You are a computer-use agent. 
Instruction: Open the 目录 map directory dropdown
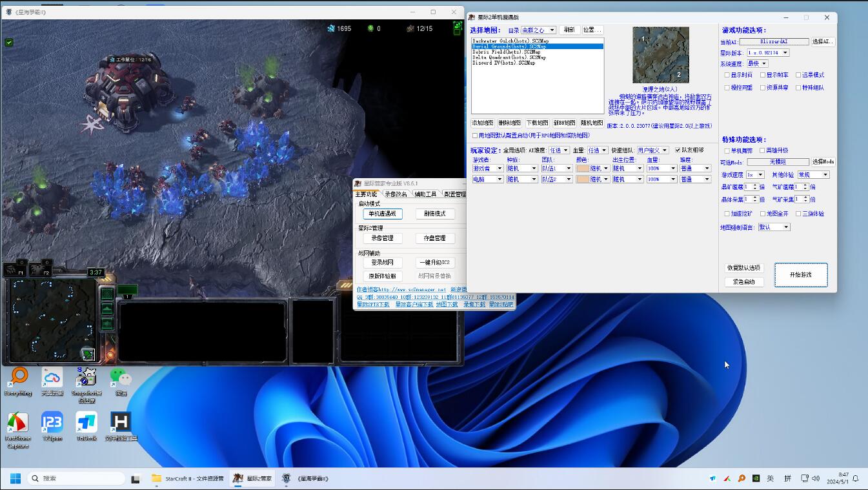pos(538,30)
